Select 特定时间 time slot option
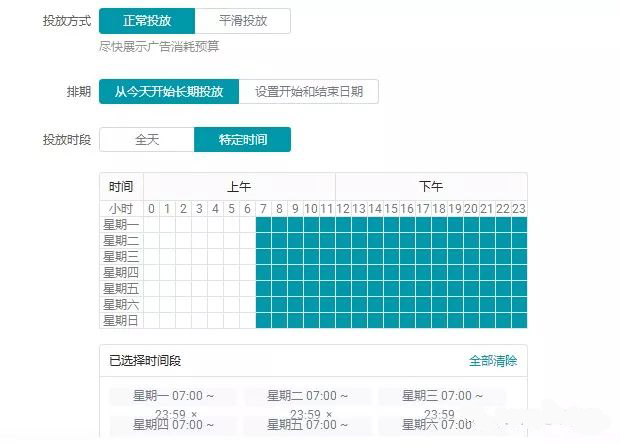620x445 pixels. [x=242, y=140]
